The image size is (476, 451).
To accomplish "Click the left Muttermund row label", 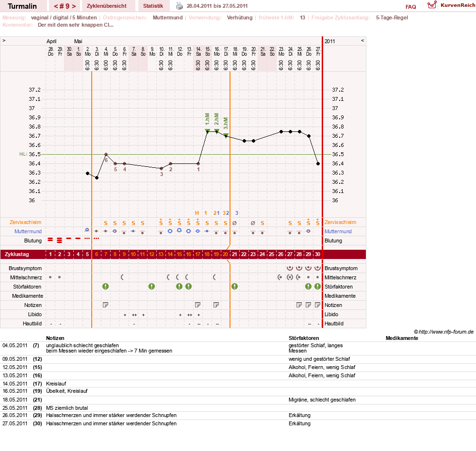I will (28, 231).
